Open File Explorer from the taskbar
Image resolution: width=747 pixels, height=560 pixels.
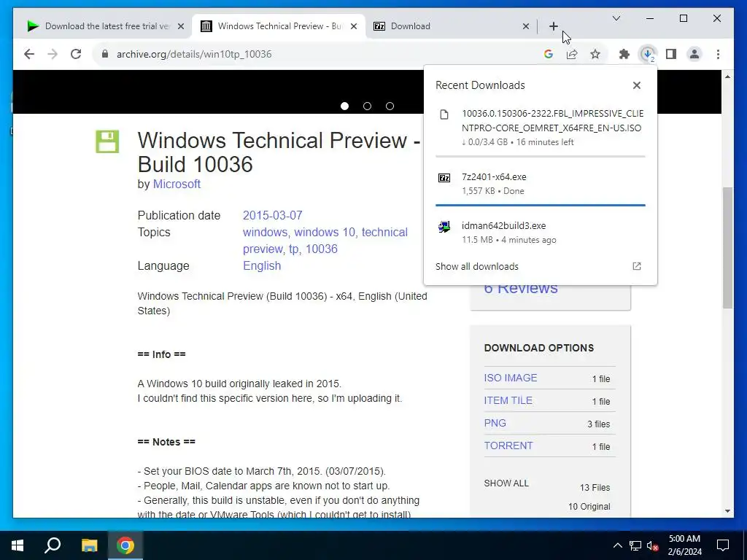point(89,545)
